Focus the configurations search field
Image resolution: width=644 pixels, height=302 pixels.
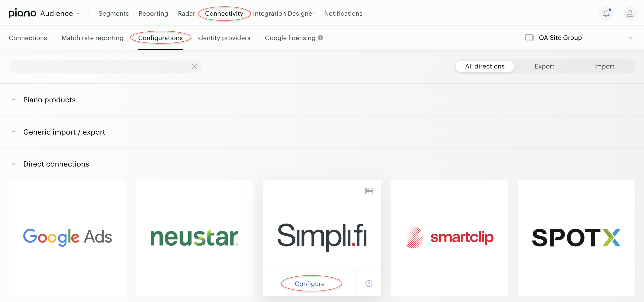(x=105, y=66)
